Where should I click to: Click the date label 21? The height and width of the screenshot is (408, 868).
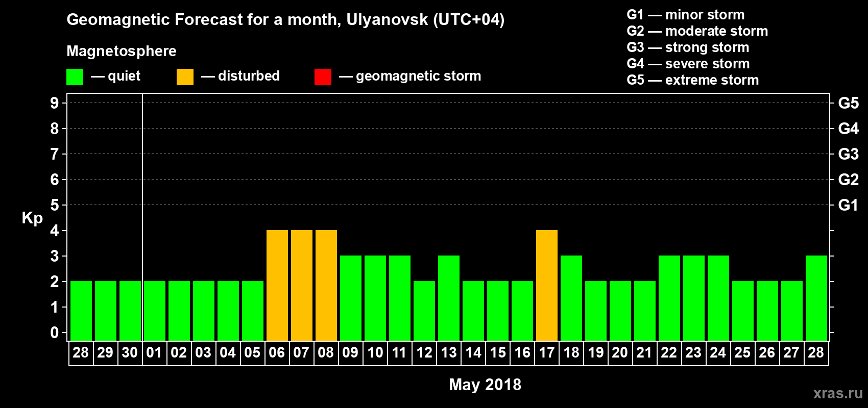coord(644,353)
